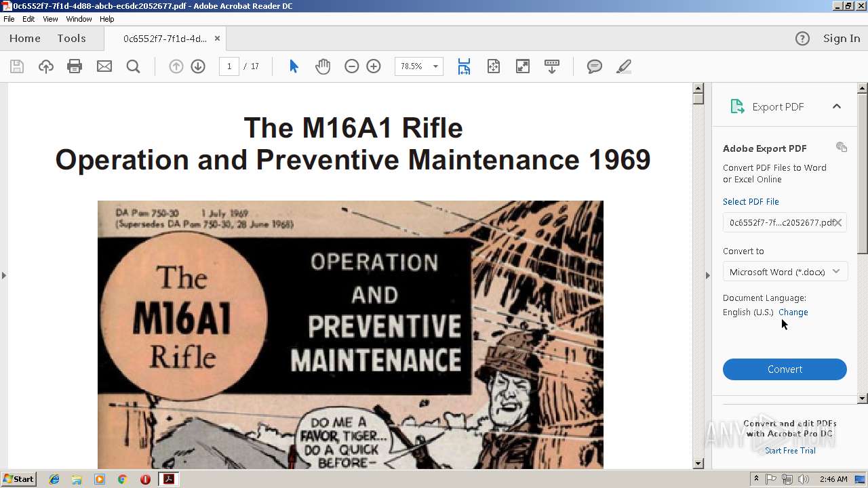Activate the Hand pan tool
Screen dimensions: 868x488
click(x=323, y=66)
